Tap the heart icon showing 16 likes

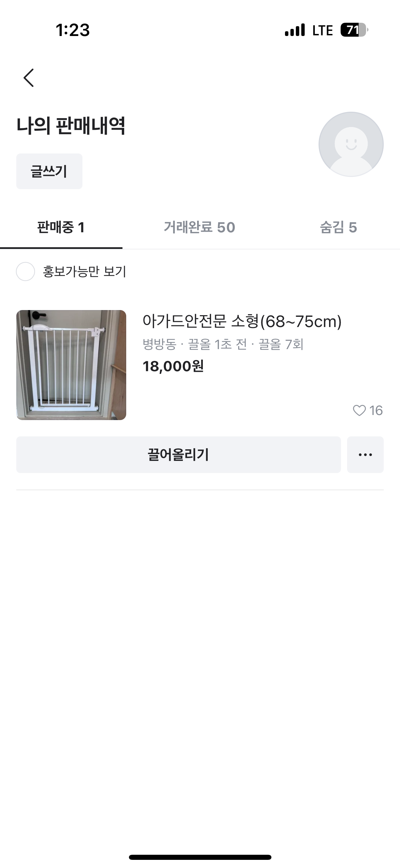(359, 410)
